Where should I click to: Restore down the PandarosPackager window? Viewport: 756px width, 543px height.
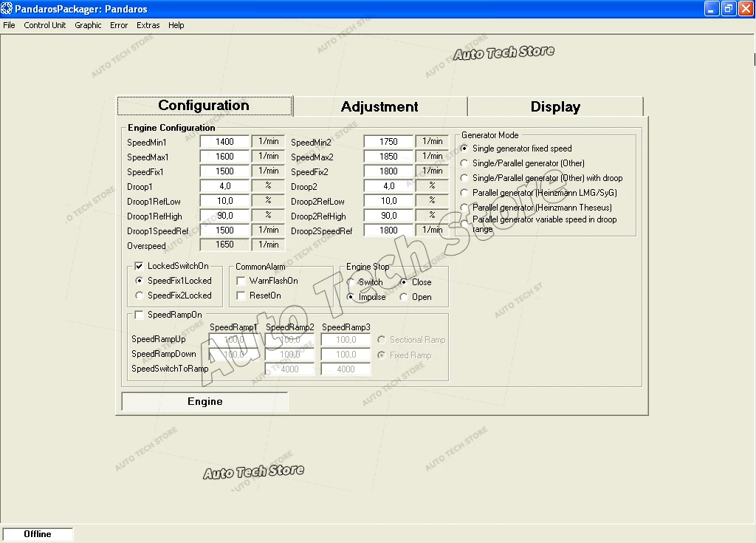729,8
